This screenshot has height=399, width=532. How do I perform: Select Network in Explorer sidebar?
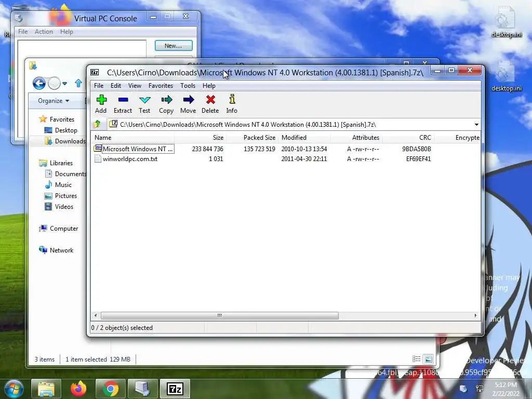(56, 250)
